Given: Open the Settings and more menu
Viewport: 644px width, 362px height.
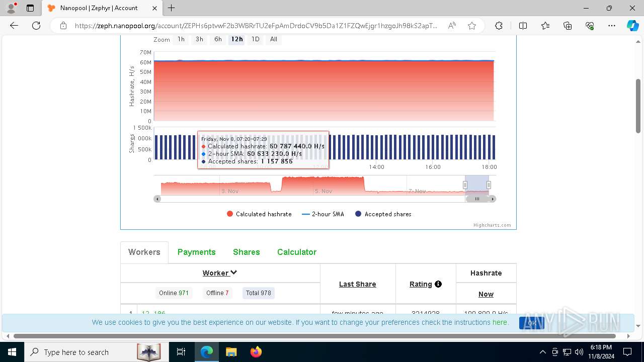Looking at the screenshot, I should click(x=612, y=26).
